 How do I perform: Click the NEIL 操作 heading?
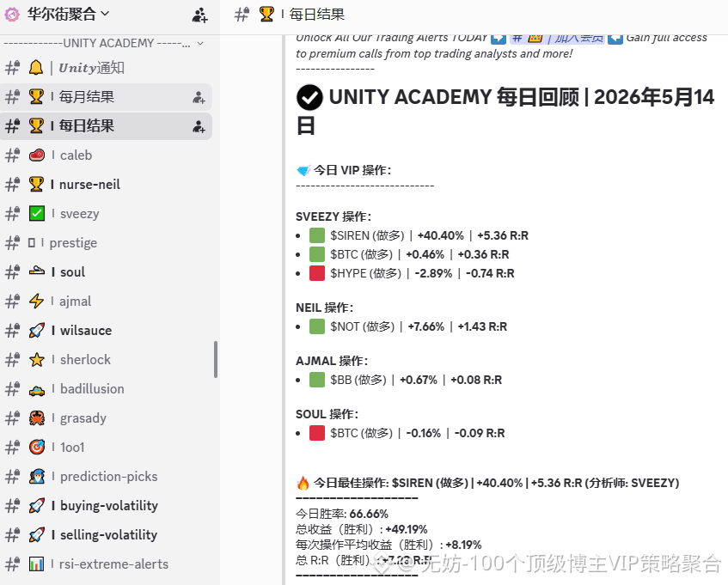click(325, 308)
